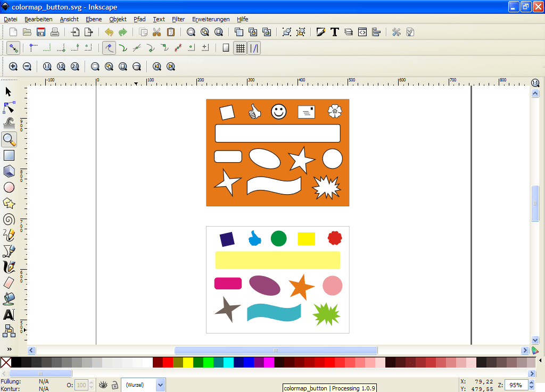Expand the toolbox overflow chevron
Image resolution: width=545 pixels, height=392 pixels.
point(10,349)
